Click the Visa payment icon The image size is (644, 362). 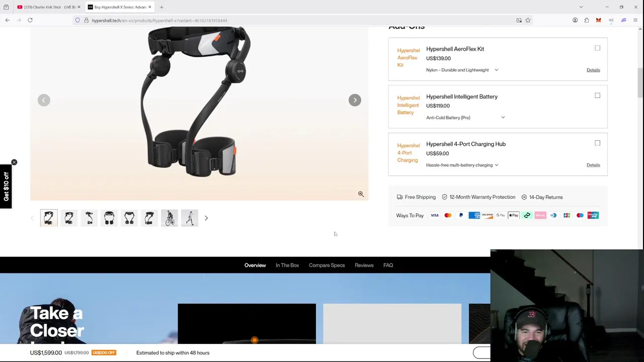[435, 215]
